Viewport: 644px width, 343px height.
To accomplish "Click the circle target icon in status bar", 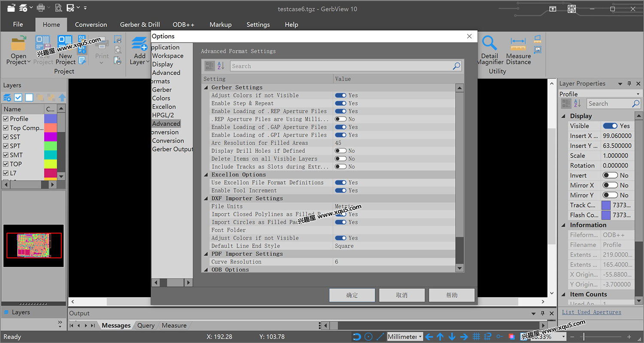I will coord(368,337).
